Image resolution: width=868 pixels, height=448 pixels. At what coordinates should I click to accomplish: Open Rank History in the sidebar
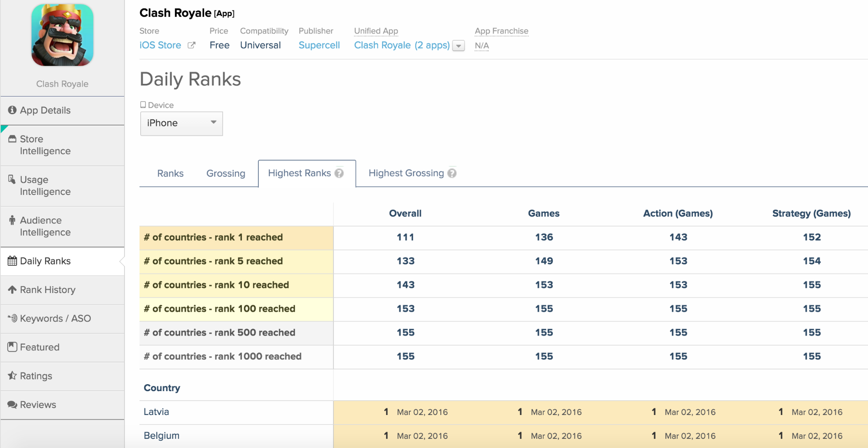pyautogui.click(x=63, y=290)
